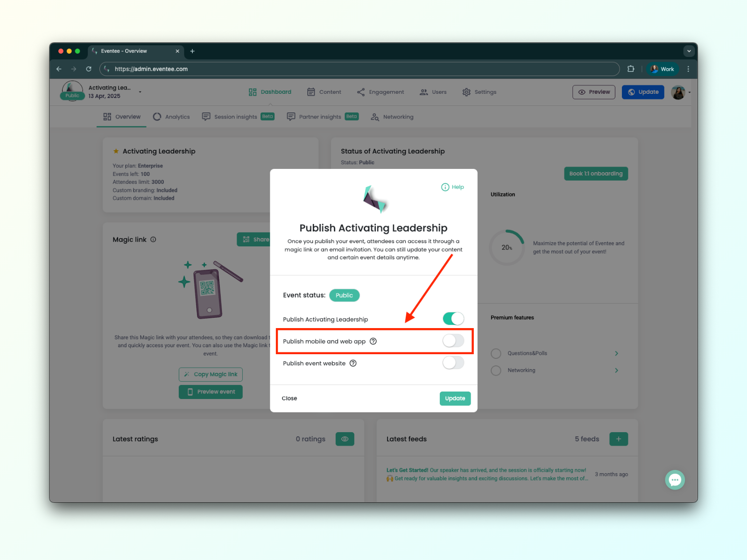The height and width of the screenshot is (560, 747).
Task: Click the '0 ratings' count text
Action: pyautogui.click(x=310, y=439)
